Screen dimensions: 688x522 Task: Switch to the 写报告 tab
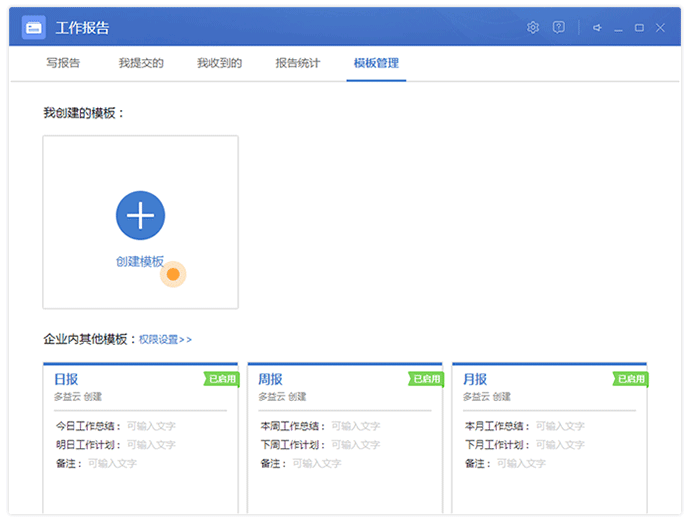pyautogui.click(x=63, y=63)
